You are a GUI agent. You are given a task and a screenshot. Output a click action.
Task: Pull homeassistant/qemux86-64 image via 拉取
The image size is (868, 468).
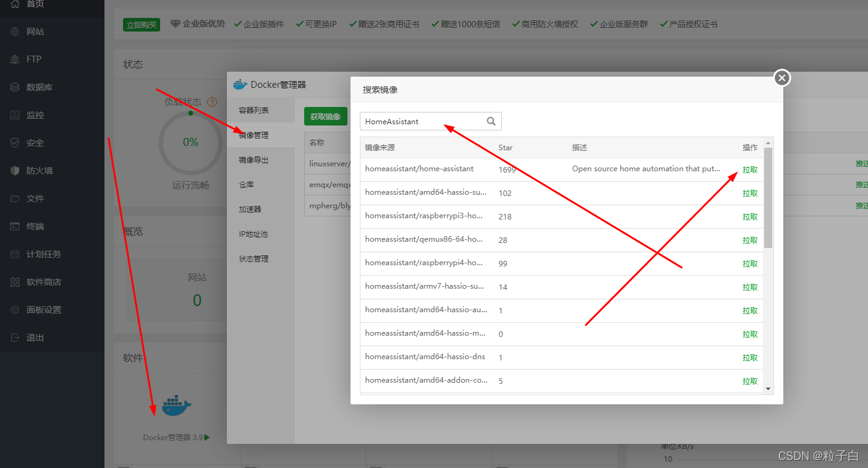coord(750,240)
